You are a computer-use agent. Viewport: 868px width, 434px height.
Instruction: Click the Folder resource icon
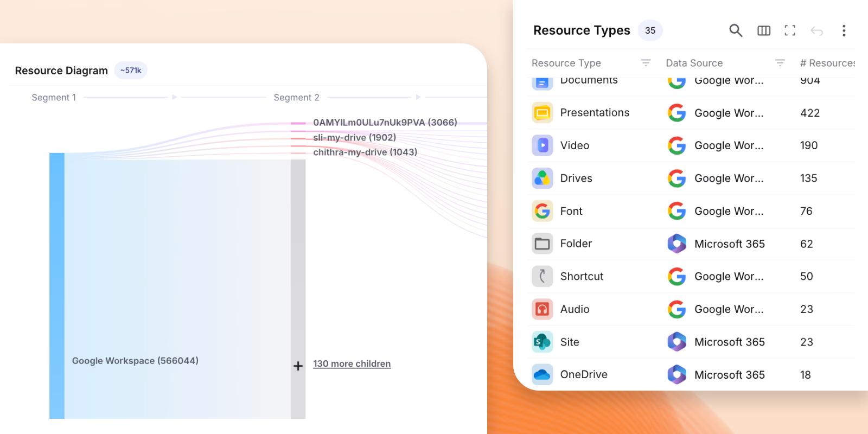542,244
